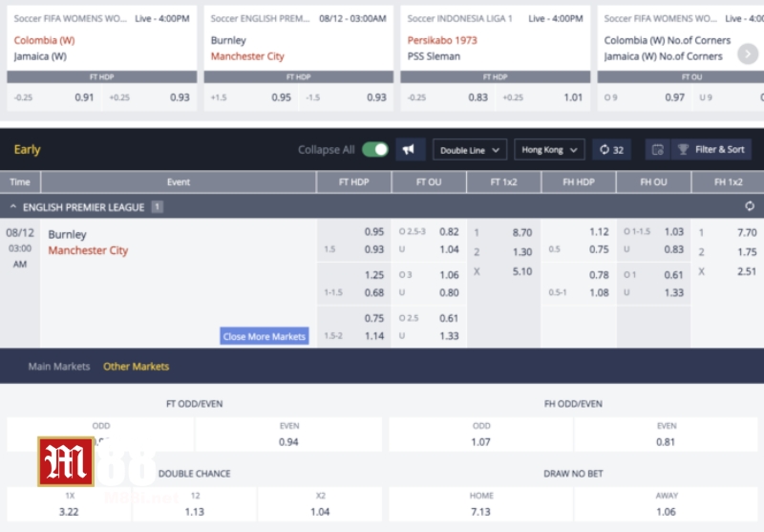The height and width of the screenshot is (532, 764).
Task: Click FH Odd/Even ODD odds 1.07
Action: coord(481,435)
